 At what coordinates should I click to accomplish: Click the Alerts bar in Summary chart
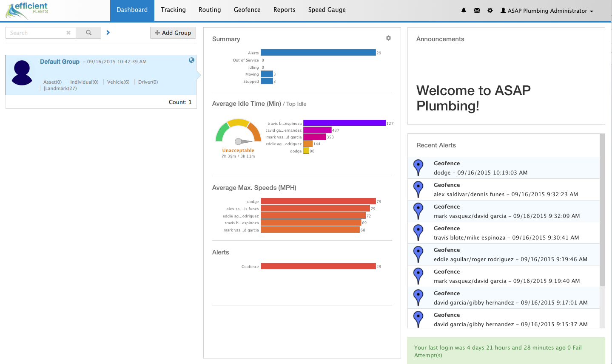(x=318, y=53)
